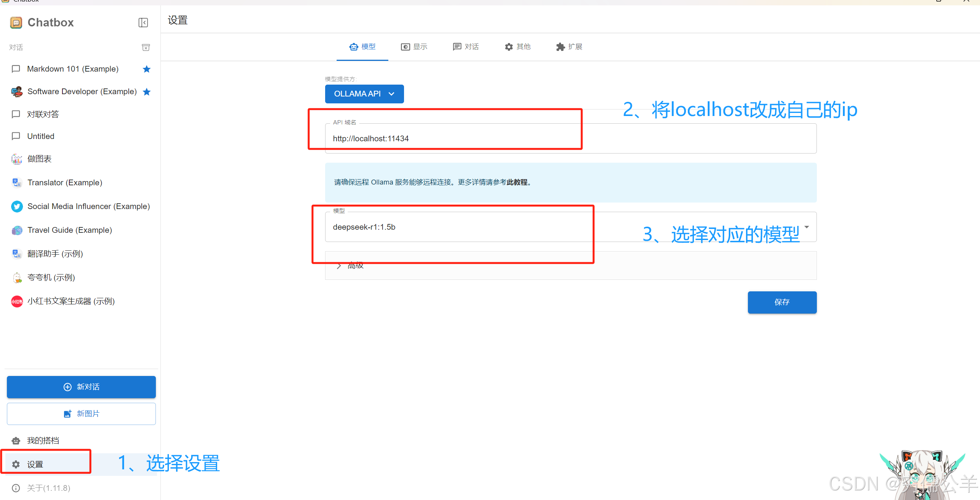Select the Translator (Example) conversation icon
Image resolution: width=980 pixels, height=500 pixels.
pyautogui.click(x=16, y=183)
